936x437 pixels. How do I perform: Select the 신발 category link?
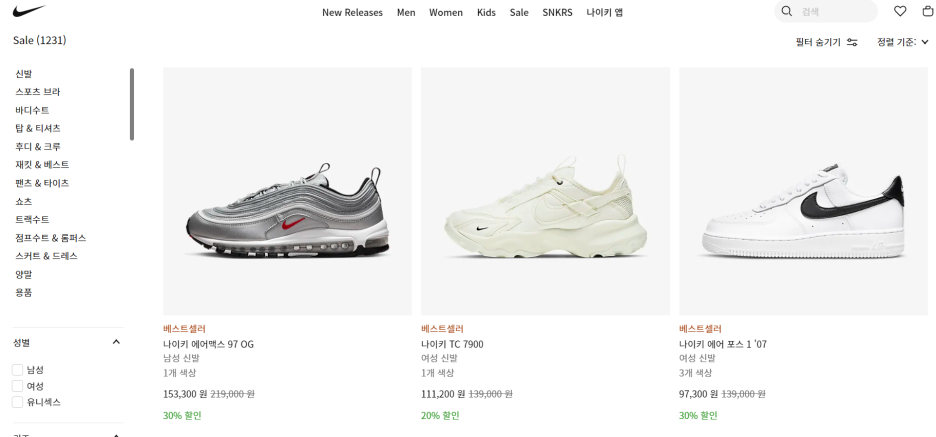tap(23, 73)
